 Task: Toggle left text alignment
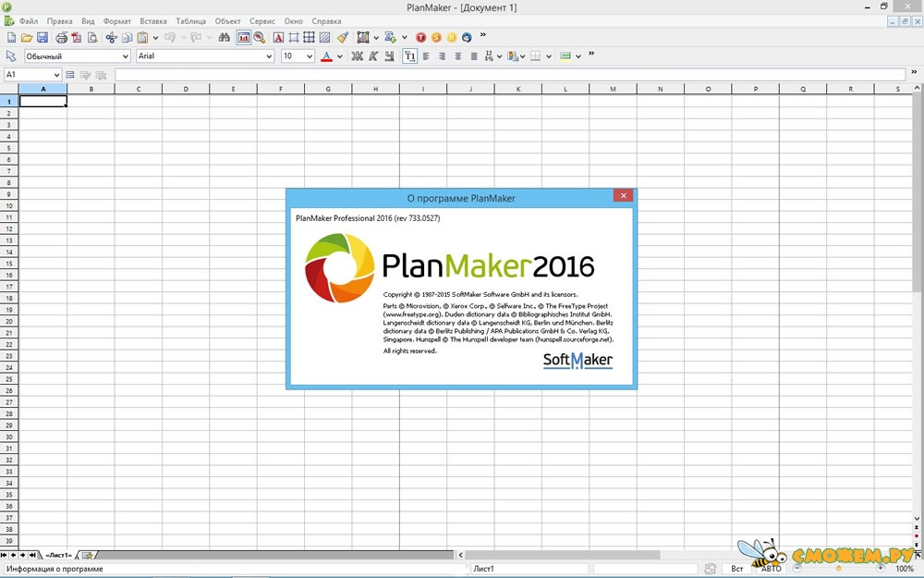point(426,56)
